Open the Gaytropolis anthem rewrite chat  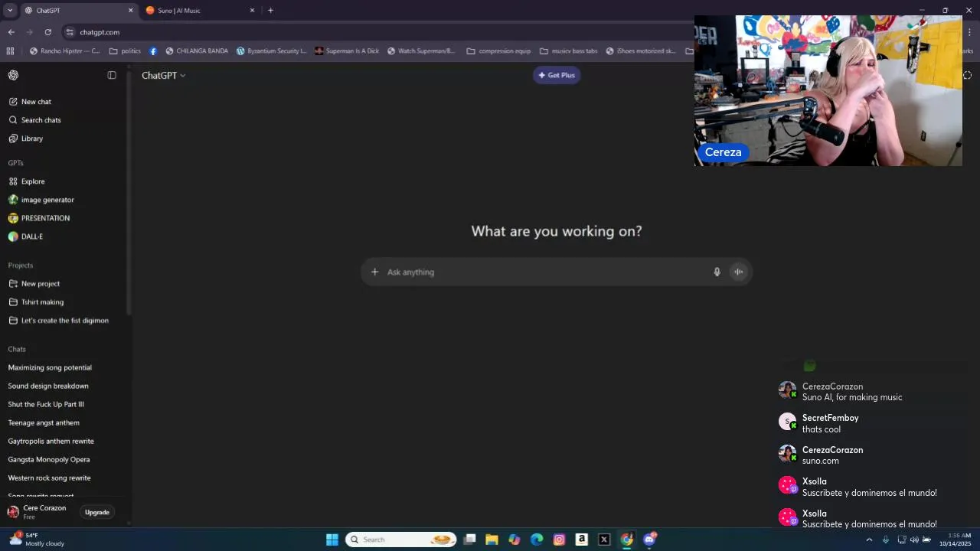pos(51,442)
